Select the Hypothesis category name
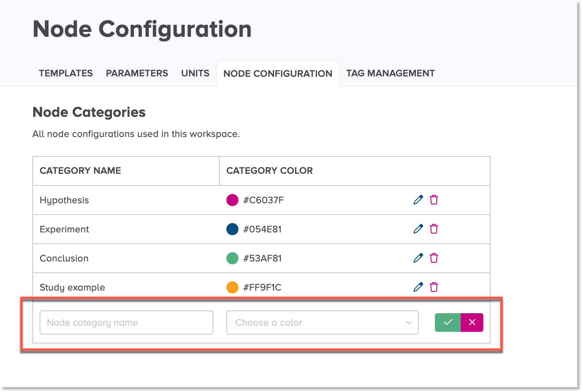Screen dimensions: 582x392 64,200
